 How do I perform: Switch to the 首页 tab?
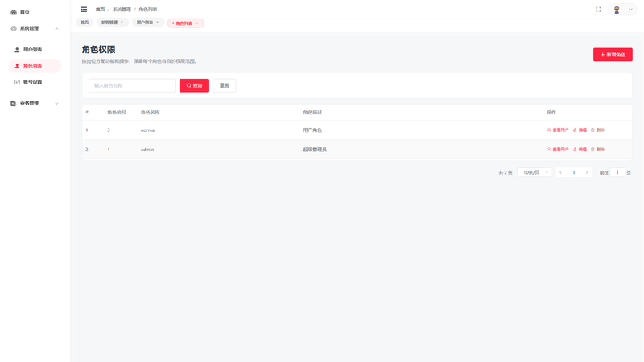click(85, 23)
